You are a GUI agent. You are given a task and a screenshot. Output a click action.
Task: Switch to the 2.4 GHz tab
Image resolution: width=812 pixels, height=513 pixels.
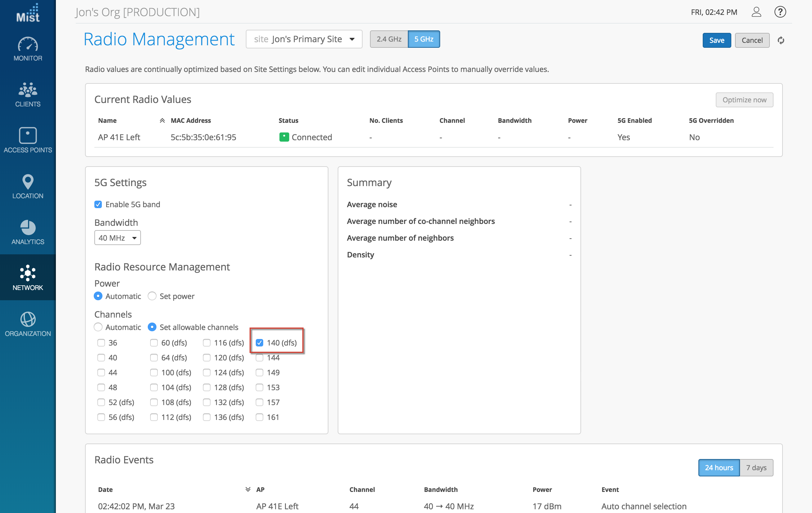[x=389, y=39]
